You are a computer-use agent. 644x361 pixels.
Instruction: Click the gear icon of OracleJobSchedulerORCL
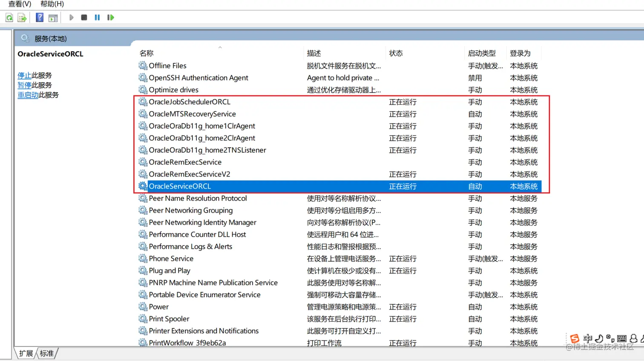[x=143, y=102]
